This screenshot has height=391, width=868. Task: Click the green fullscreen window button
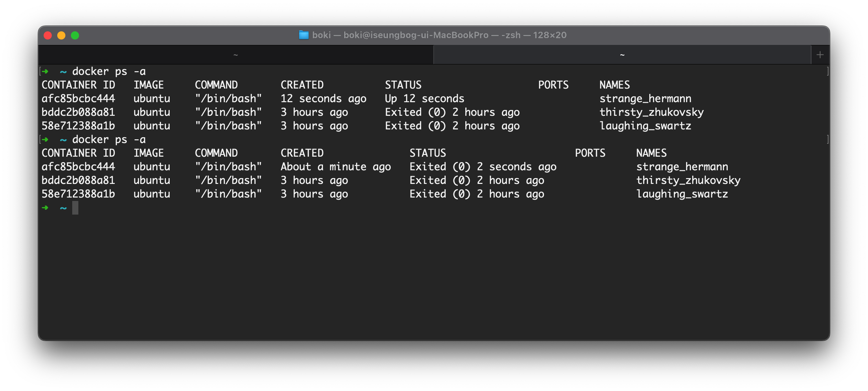75,35
